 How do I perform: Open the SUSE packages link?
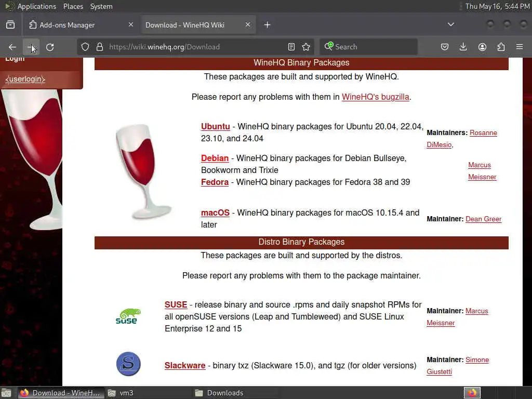pyautogui.click(x=176, y=304)
